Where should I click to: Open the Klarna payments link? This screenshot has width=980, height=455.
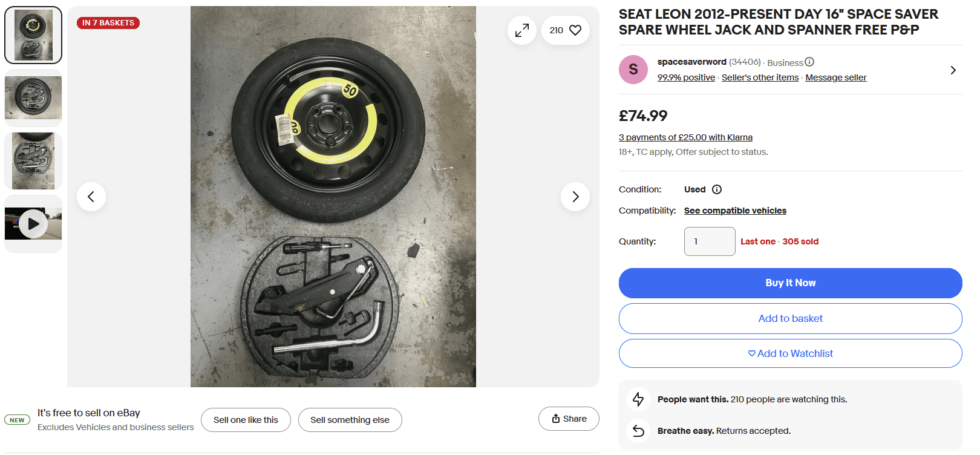pyautogui.click(x=685, y=137)
